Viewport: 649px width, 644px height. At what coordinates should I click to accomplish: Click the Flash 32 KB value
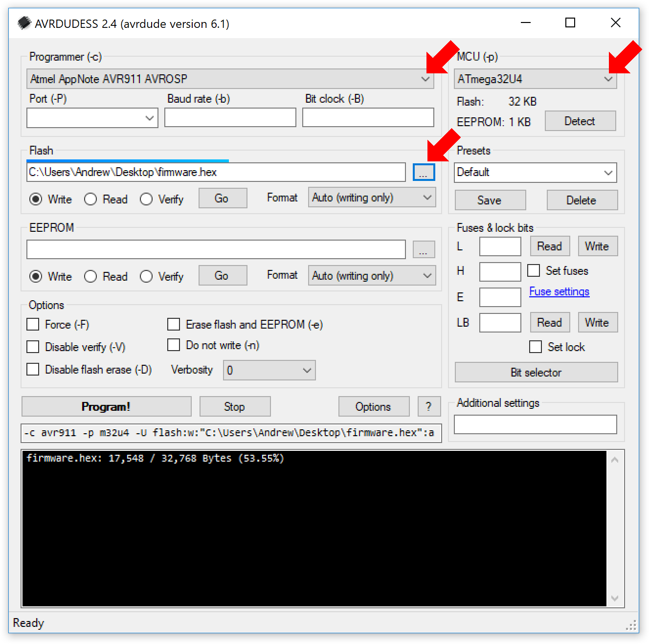pyautogui.click(x=522, y=102)
